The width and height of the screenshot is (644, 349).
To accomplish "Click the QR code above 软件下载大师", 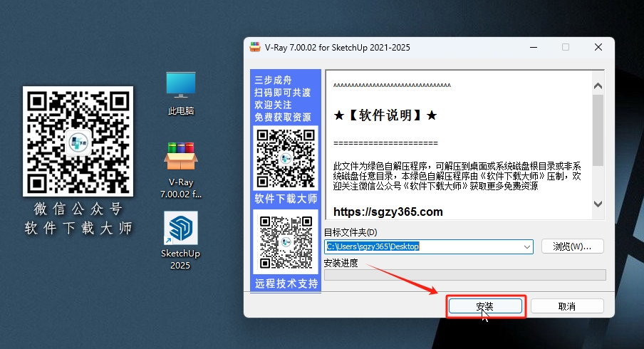I will click(286, 158).
